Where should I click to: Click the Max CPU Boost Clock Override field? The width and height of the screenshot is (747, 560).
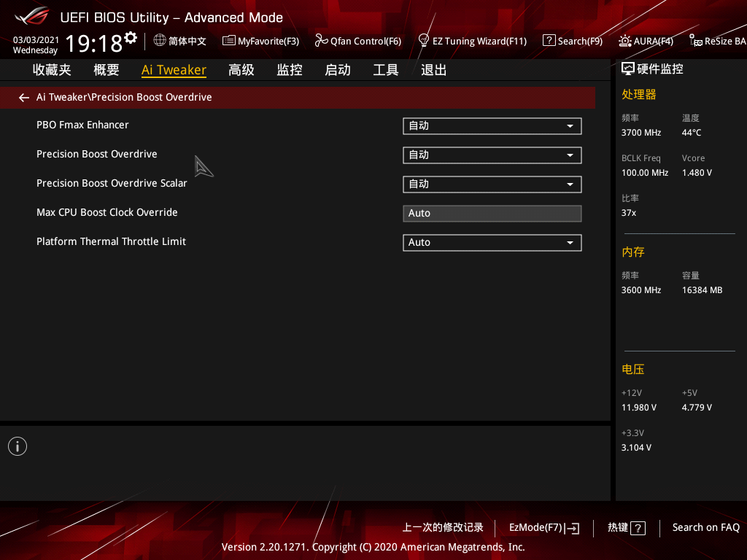coord(492,213)
